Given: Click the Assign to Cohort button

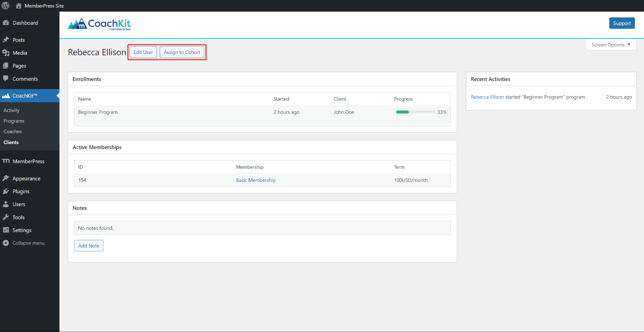Looking at the screenshot, I should (x=181, y=52).
